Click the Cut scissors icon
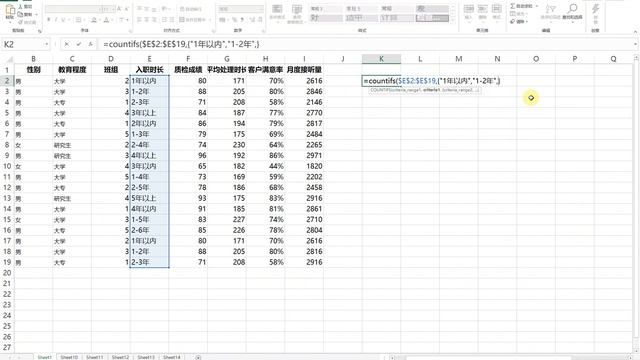Viewport: 640px width, 360px height. click(20, 7)
